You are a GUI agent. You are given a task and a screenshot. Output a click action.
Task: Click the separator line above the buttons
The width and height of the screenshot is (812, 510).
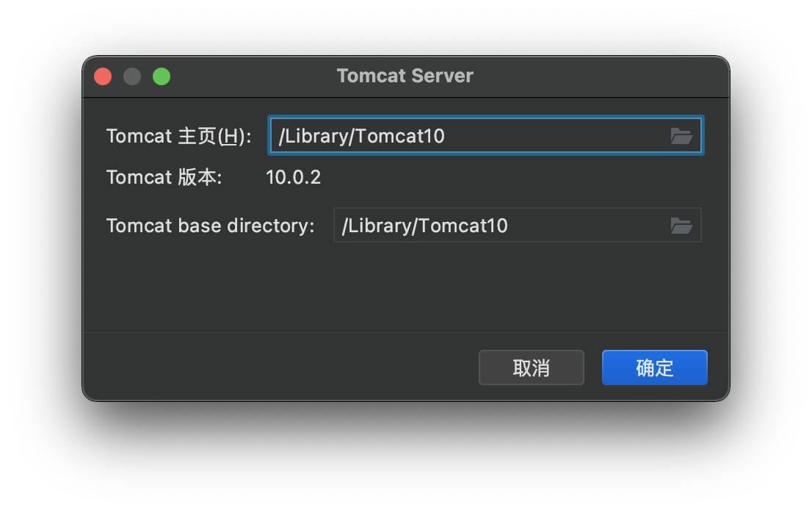[x=405, y=333]
